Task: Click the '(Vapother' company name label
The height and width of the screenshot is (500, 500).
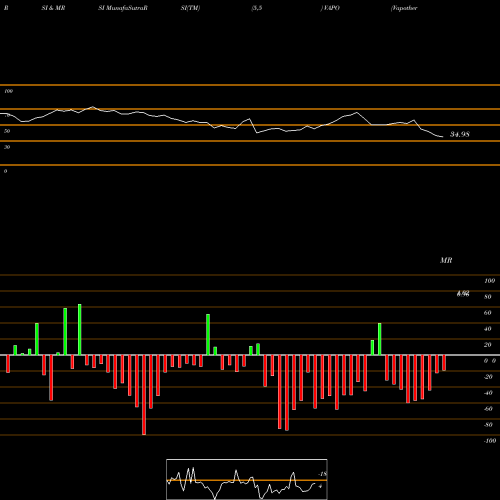Action: click(x=404, y=8)
